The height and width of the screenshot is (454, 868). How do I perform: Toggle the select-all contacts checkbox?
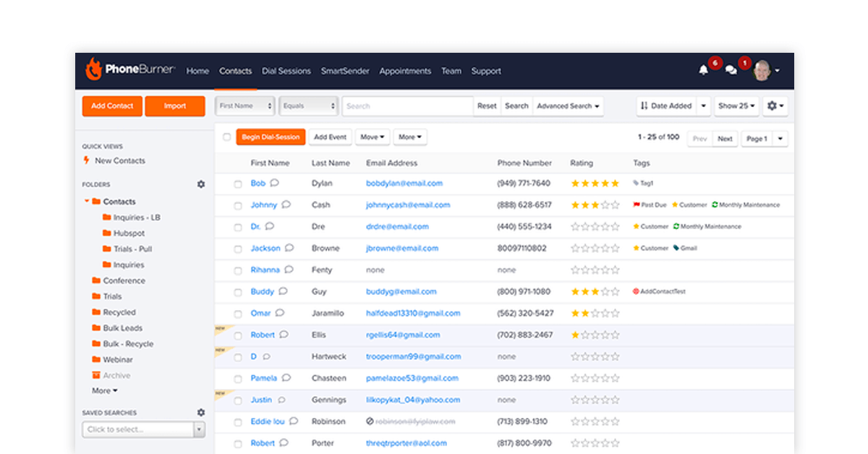click(x=226, y=137)
